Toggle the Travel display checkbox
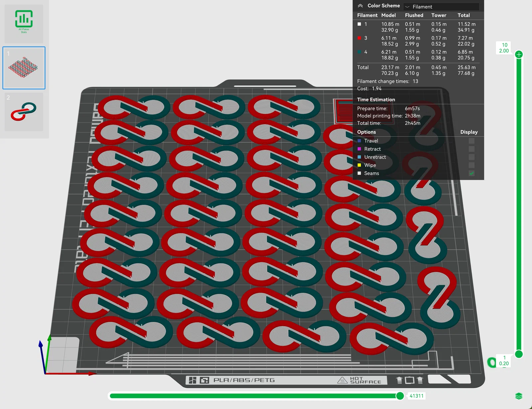Viewport: 532px width, 409px height. click(471, 141)
